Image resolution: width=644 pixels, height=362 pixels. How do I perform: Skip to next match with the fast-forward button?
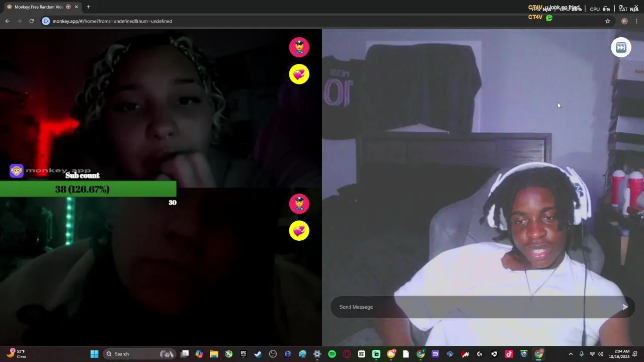621,47
